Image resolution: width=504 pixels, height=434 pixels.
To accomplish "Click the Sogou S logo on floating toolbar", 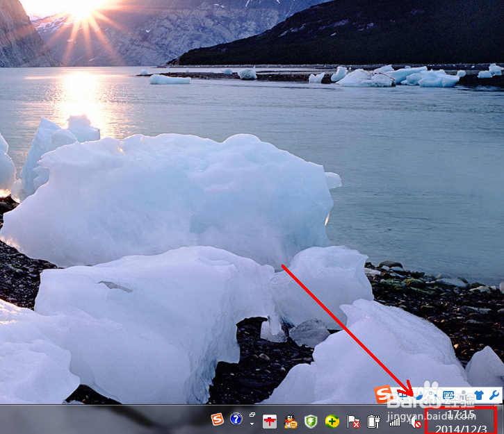I will [x=383, y=394].
